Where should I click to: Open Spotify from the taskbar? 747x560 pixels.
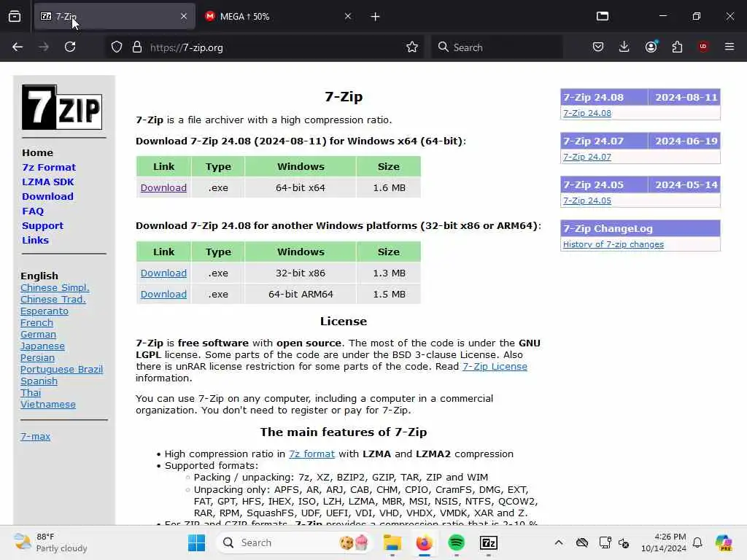click(457, 542)
